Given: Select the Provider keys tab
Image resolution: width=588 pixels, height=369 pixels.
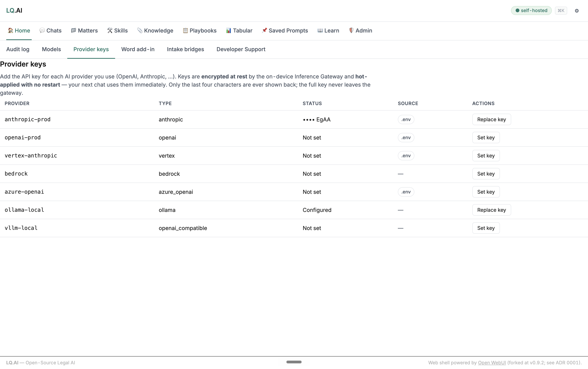Looking at the screenshot, I should click(91, 49).
